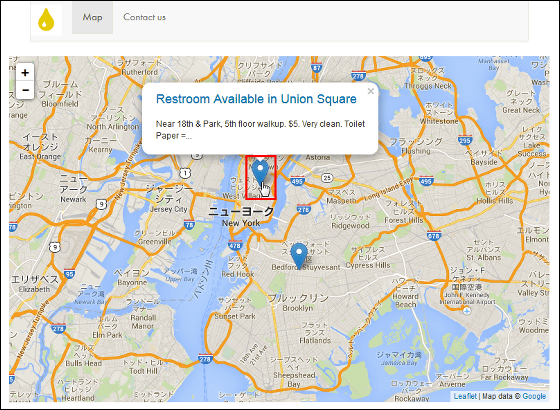Click the I-295 highway shield

pyautogui.click(x=464, y=140)
